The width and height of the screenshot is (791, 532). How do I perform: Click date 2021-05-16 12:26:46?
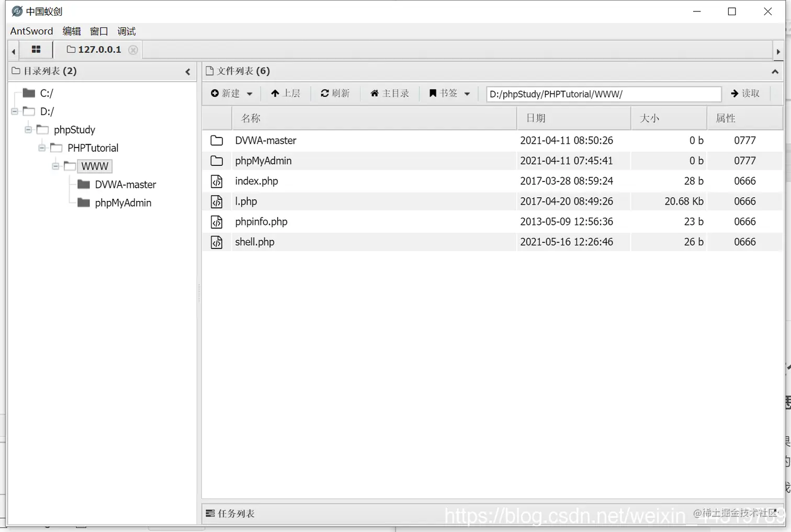click(567, 242)
